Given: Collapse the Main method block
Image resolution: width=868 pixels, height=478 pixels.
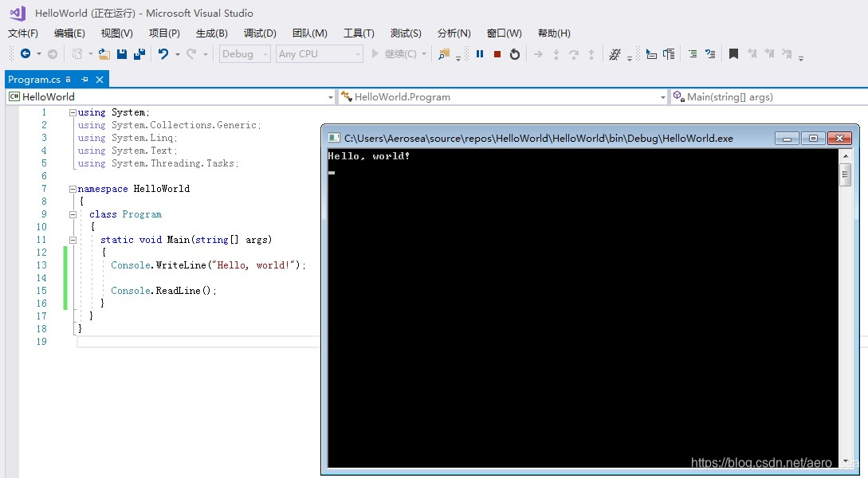Looking at the screenshot, I should click(x=73, y=240).
